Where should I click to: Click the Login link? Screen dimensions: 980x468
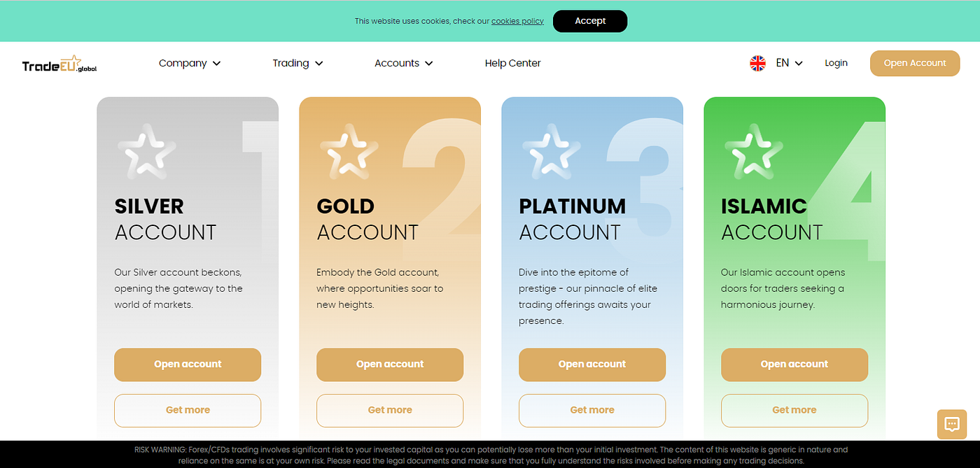[x=836, y=63]
